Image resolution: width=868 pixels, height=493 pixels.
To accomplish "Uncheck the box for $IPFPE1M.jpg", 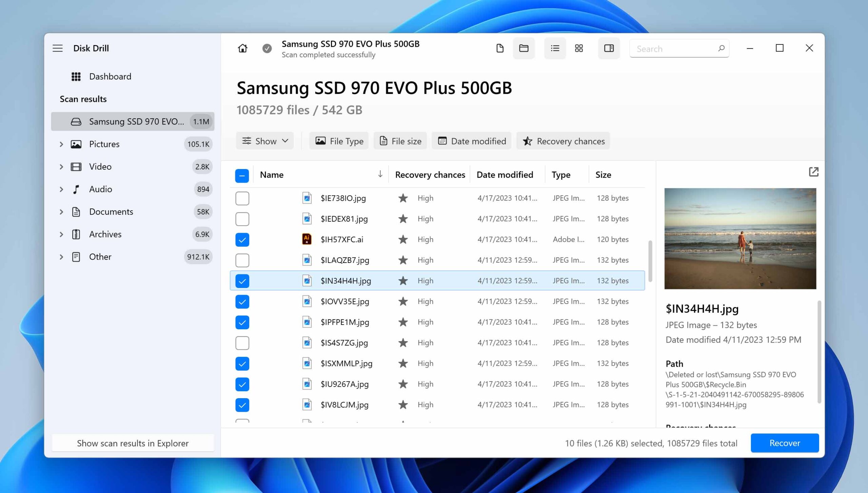I will click(x=242, y=322).
